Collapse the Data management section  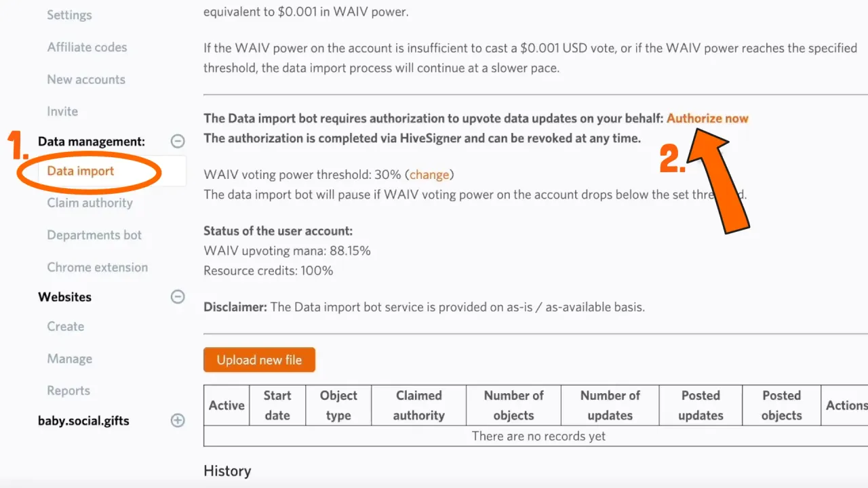(x=178, y=142)
